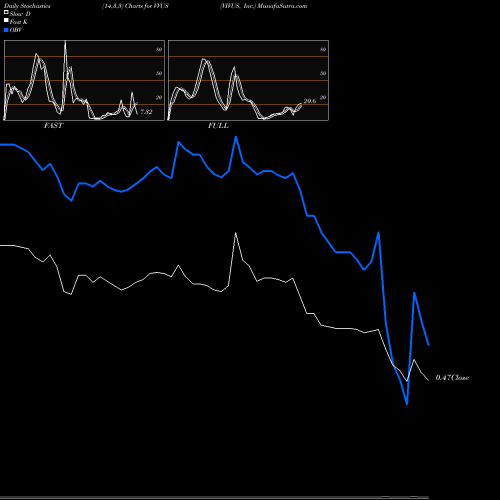Click the 'Slow D' legend label
Viewport: 500px width, 500px height.
click(20, 14)
